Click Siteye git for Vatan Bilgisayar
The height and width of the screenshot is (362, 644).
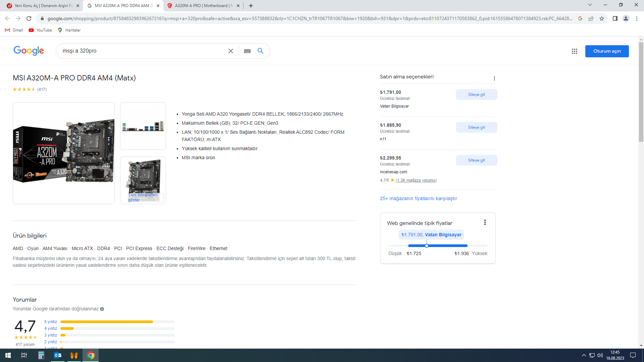pos(476,95)
